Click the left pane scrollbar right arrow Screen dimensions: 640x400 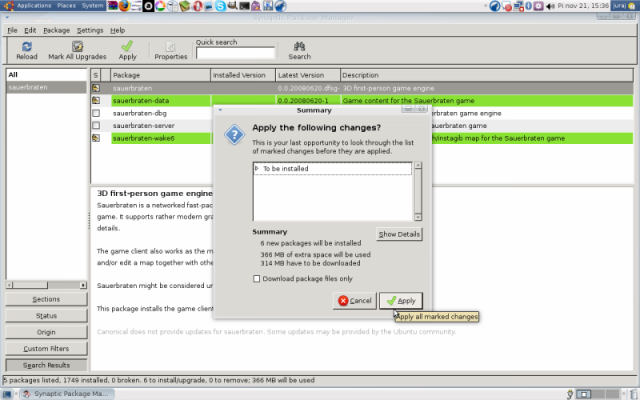click(83, 285)
